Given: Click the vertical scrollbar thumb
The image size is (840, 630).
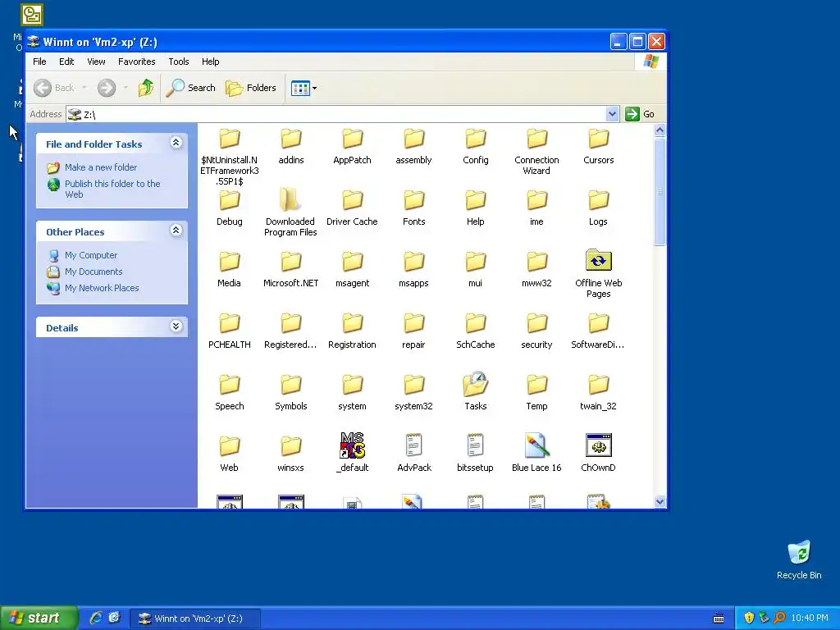Looking at the screenshot, I should coord(660,192).
